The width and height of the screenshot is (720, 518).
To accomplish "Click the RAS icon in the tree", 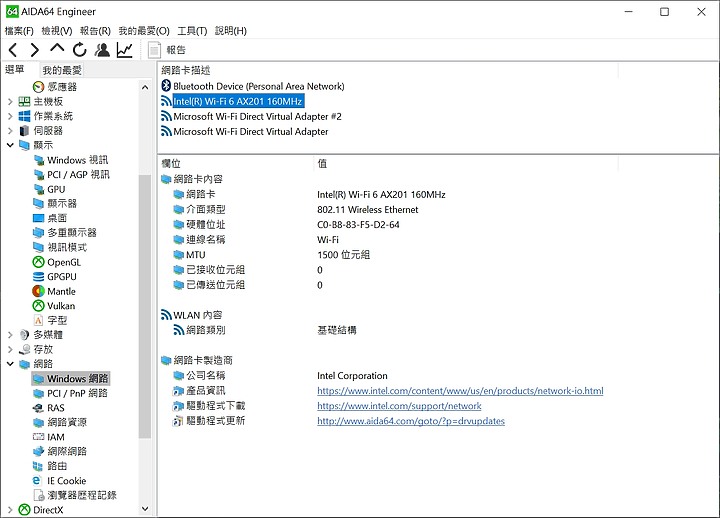I will 39,408.
